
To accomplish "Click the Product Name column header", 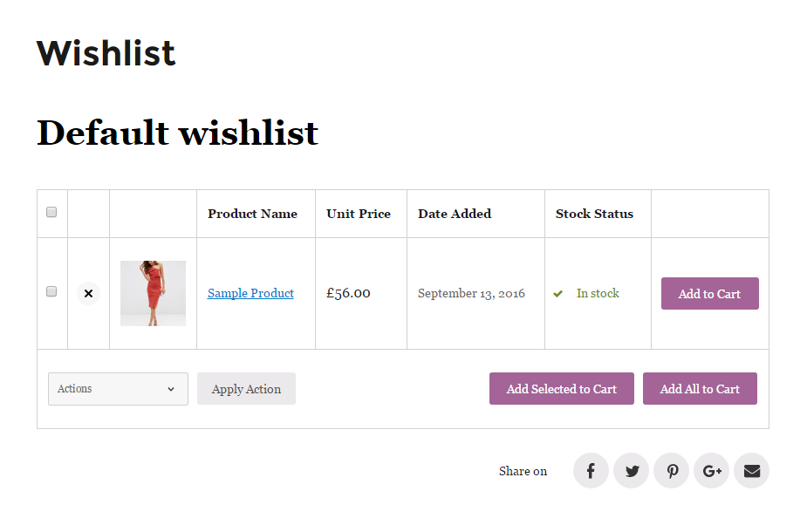I will [252, 214].
